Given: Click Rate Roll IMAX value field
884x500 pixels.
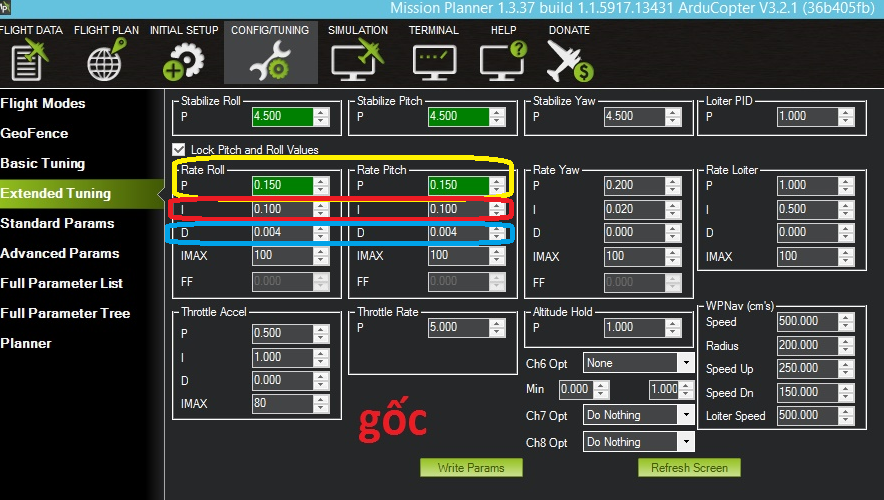Looking at the screenshot, I should pos(282,256).
